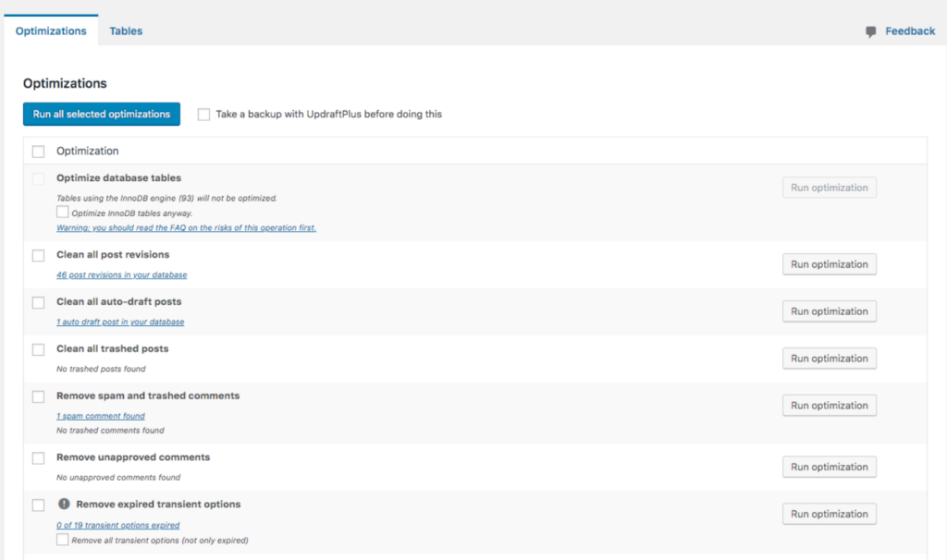Enable Remove all transient options checkbox

click(x=63, y=540)
